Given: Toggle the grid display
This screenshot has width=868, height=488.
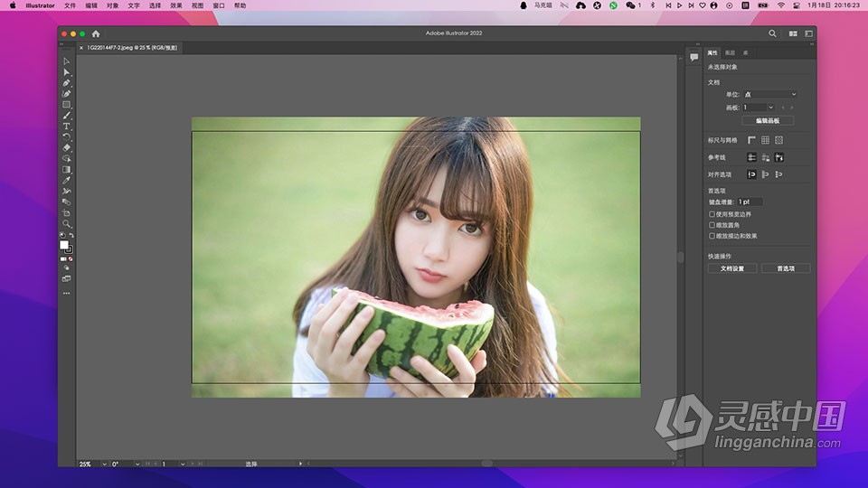Looking at the screenshot, I should [765, 141].
